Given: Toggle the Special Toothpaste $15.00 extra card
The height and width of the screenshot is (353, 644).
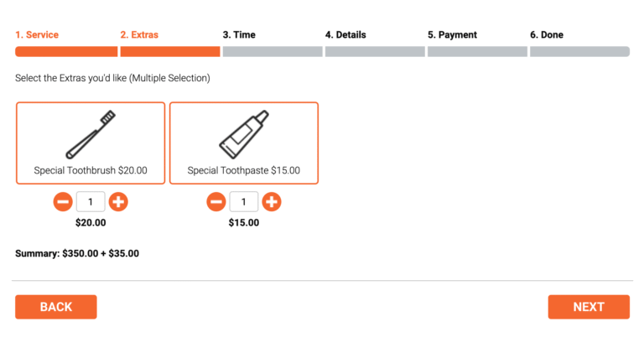Looking at the screenshot, I should [x=244, y=170].
